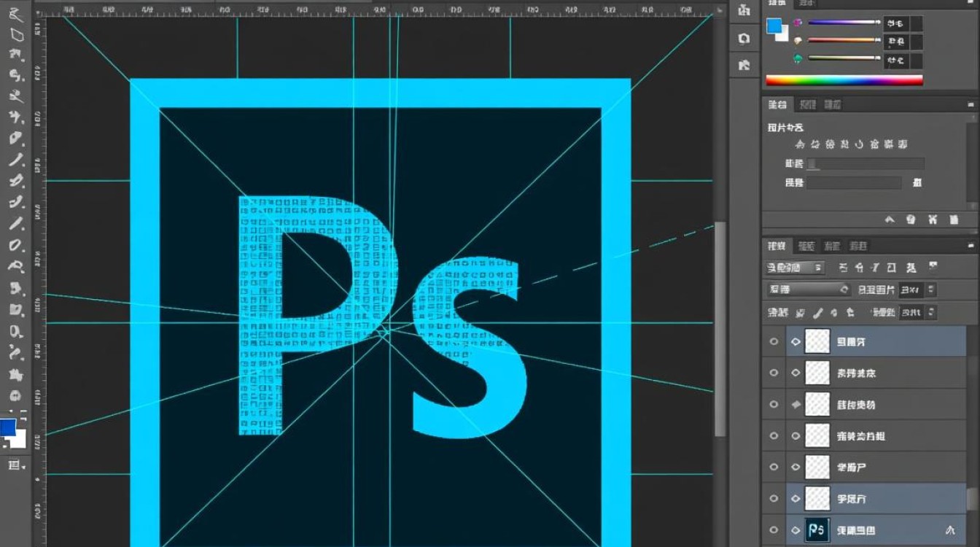The height and width of the screenshot is (547, 980).
Task: Click the thumbnail of the topmost layer
Action: (x=817, y=341)
